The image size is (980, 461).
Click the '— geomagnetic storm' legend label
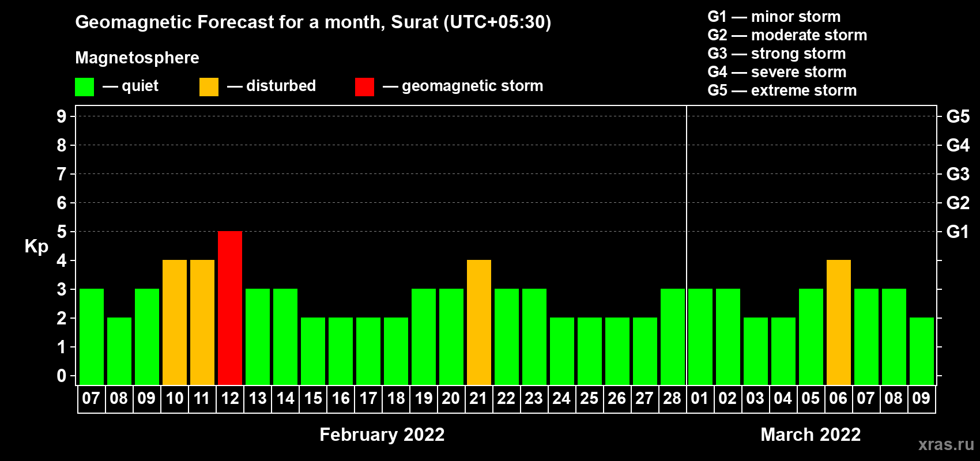click(463, 86)
